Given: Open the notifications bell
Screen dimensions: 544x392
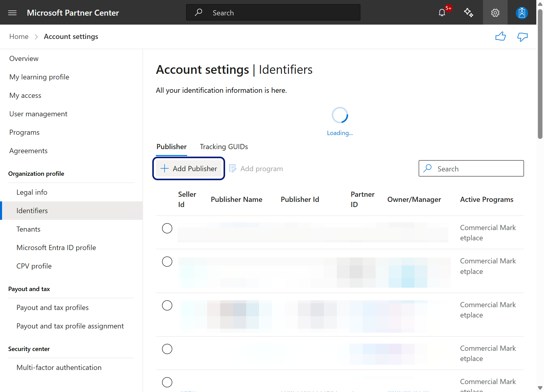Looking at the screenshot, I should (x=442, y=13).
